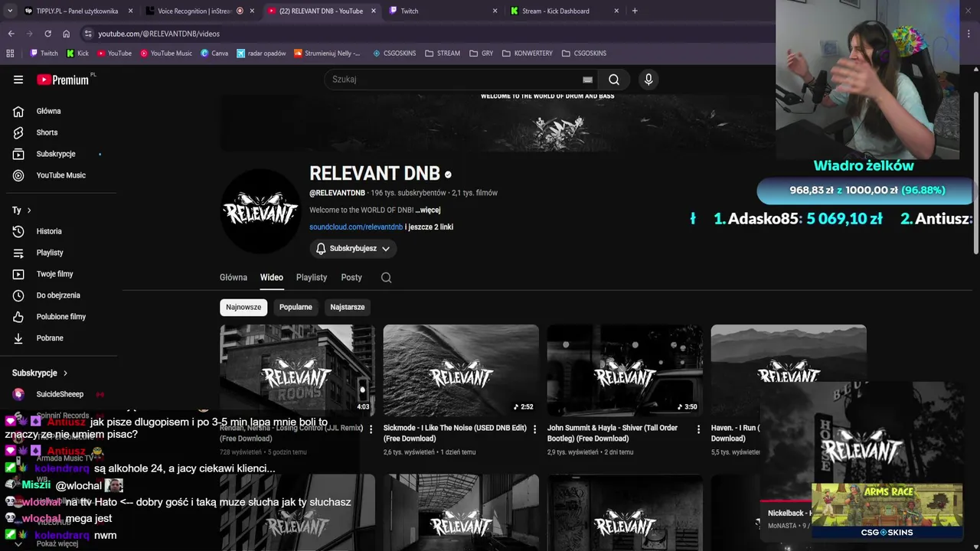The image size is (980, 551).
Task: Open the Sickmode - I Like The Noise video title
Action: (455, 433)
